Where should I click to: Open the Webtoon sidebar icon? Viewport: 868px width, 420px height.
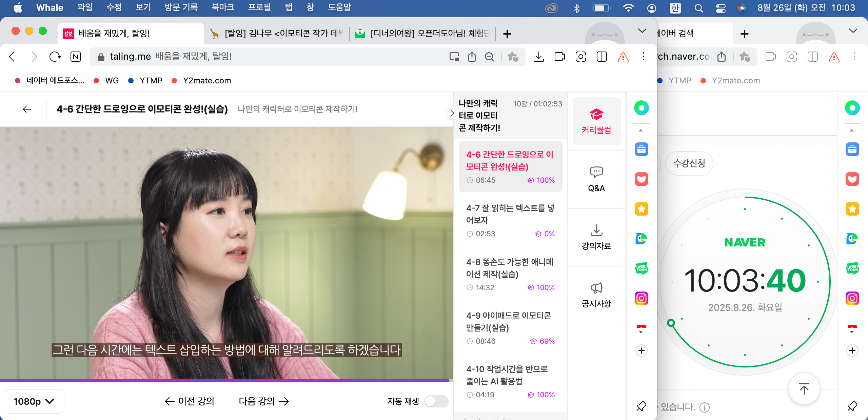(641, 268)
